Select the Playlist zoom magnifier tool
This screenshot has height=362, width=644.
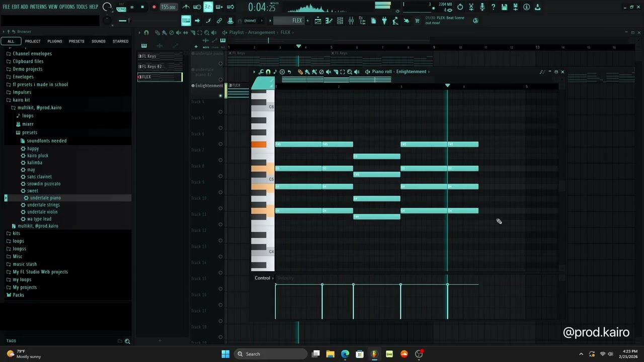pos(207,33)
